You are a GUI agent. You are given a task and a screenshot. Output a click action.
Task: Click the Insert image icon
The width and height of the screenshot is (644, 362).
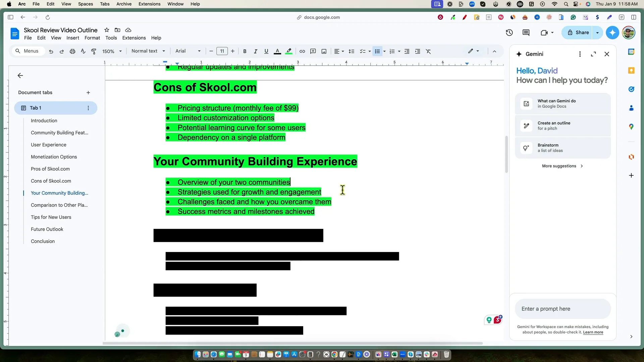tap(324, 51)
